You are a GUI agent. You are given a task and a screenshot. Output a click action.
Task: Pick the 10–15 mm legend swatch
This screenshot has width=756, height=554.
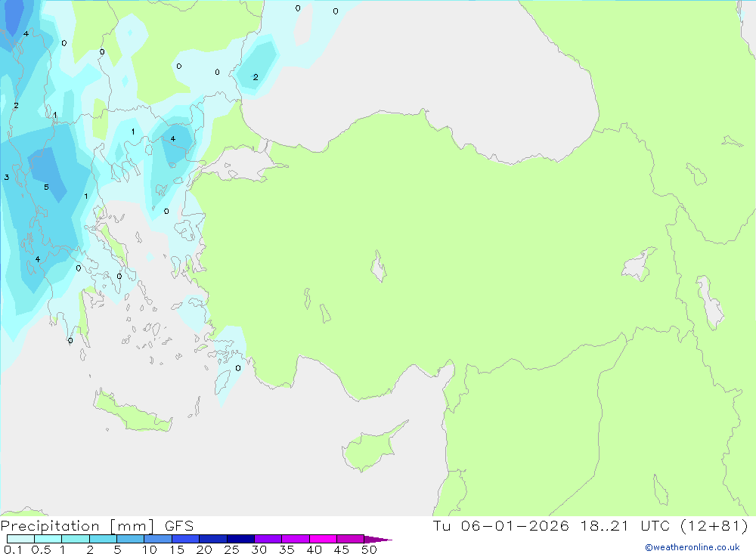(158, 539)
